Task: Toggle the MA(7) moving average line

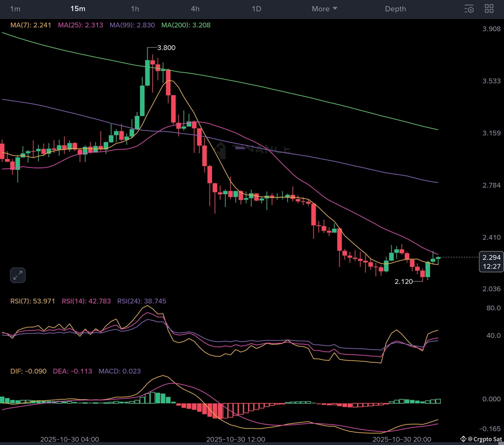Action: pos(30,25)
